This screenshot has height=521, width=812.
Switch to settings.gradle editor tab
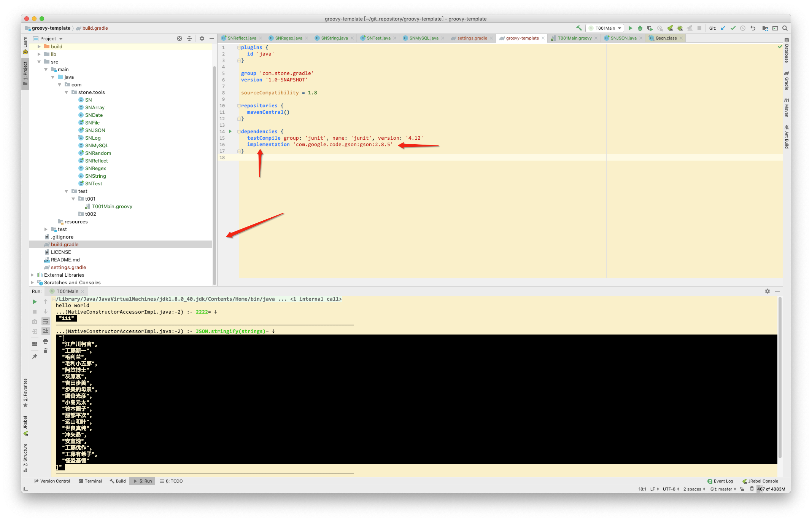point(472,38)
